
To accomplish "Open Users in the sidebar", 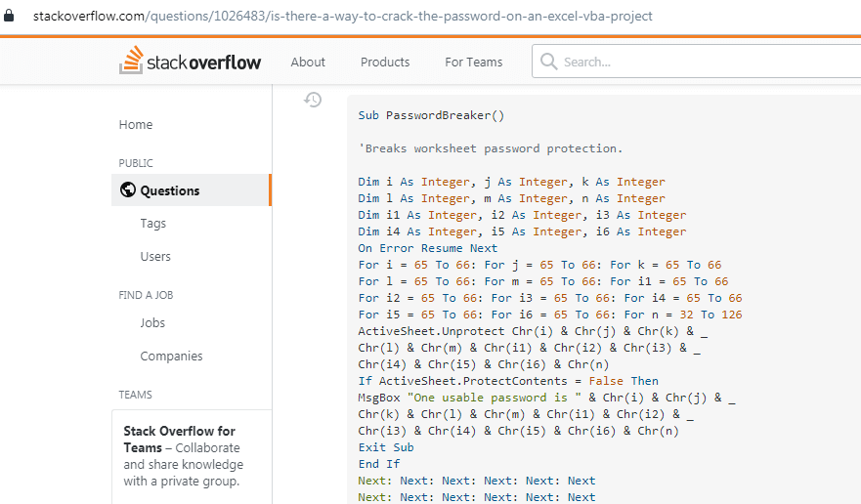I will pyautogui.click(x=155, y=256).
